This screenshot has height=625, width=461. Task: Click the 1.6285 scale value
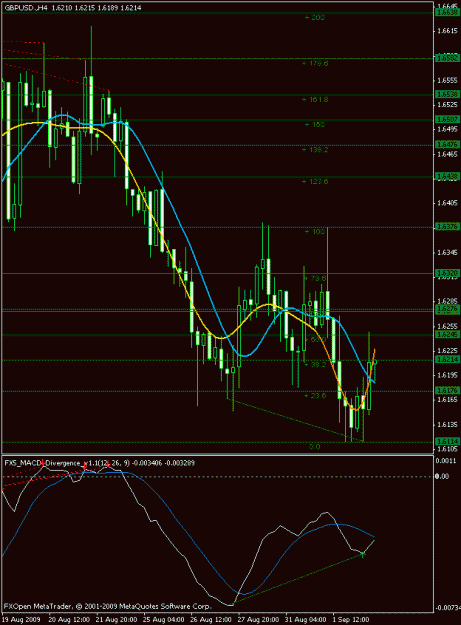[x=447, y=301]
